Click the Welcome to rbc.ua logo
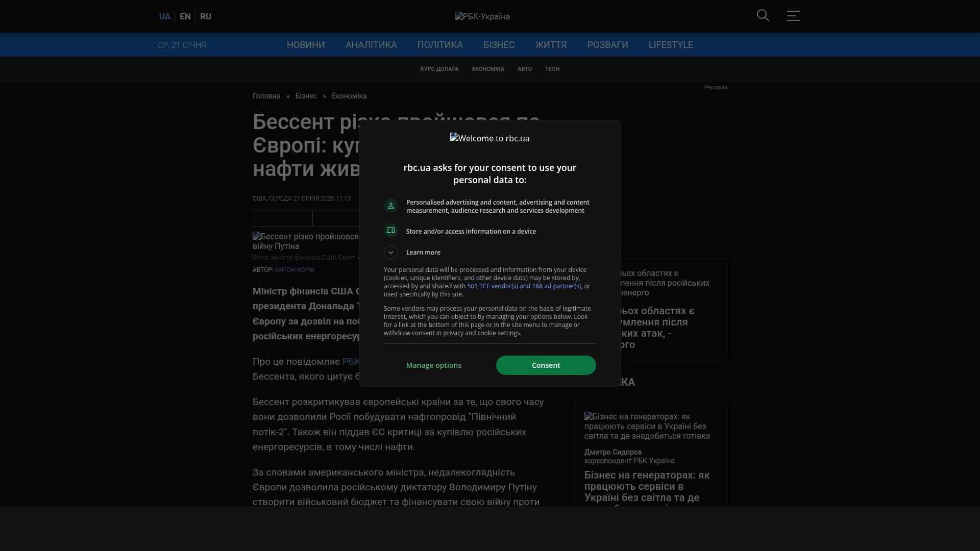The width and height of the screenshot is (980, 551). pos(489,138)
